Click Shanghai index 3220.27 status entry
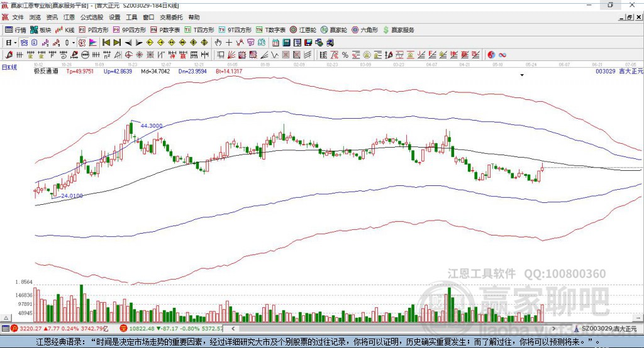Screen dimensions: 644x348 pyautogui.click(x=60, y=329)
